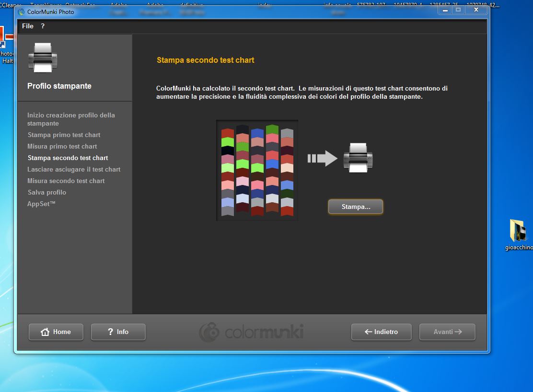Screen dimensions: 533x392
Task: Select 'Misura secondo test chart' step
Action: tap(66, 181)
